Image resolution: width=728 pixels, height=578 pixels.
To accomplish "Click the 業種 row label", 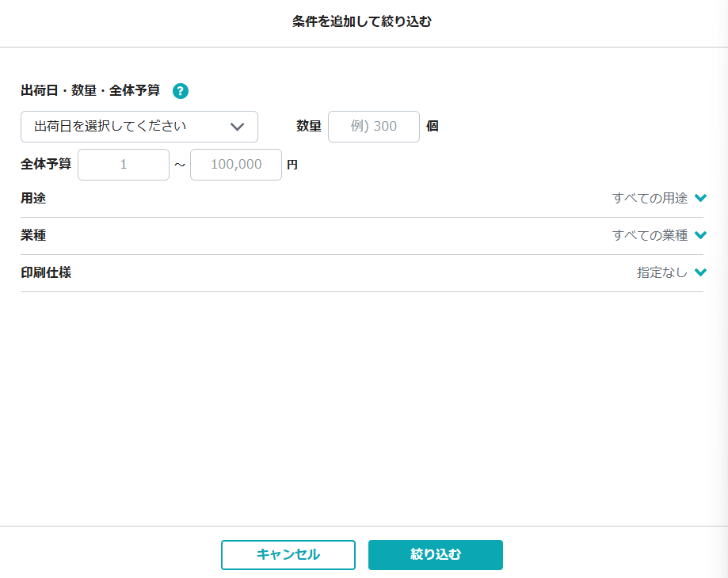I will tap(33, 235).
